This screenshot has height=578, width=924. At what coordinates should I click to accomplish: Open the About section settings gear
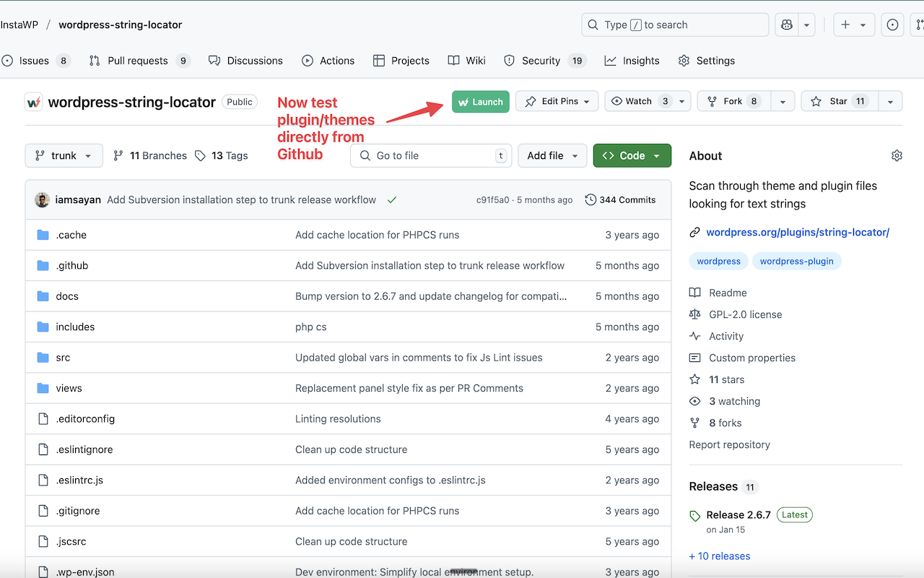click(x=897, y=155)
